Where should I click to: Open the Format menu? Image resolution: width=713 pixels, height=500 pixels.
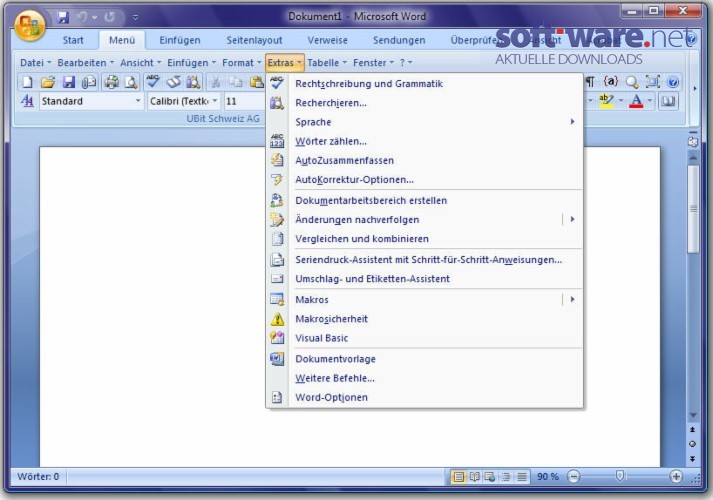point(241,63)
